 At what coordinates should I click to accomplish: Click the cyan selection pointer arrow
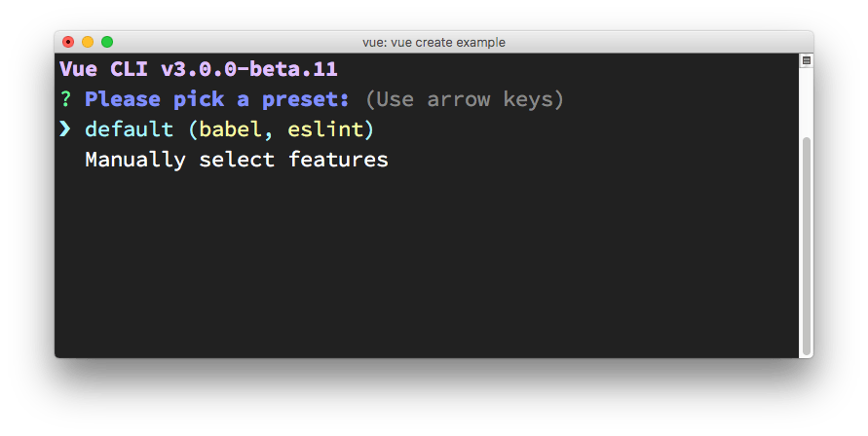point(65,129)
